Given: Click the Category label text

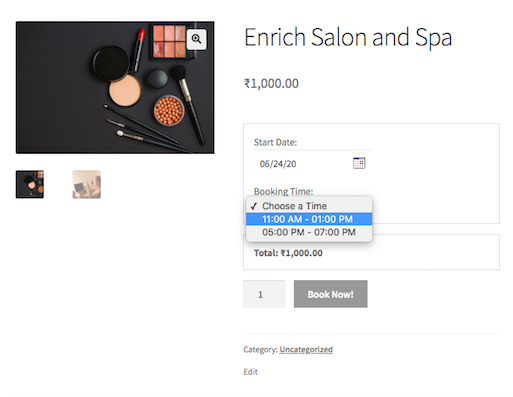Looking at the screenshot, I should [260, 349].
